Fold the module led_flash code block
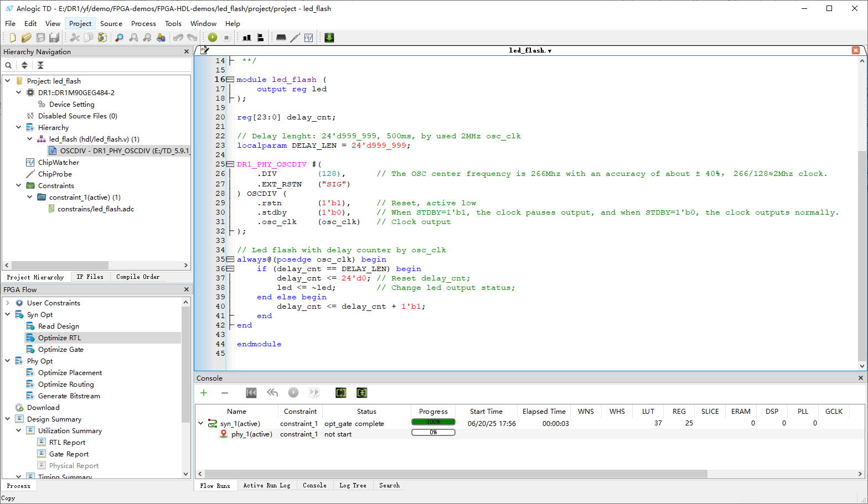 [230, 80]
